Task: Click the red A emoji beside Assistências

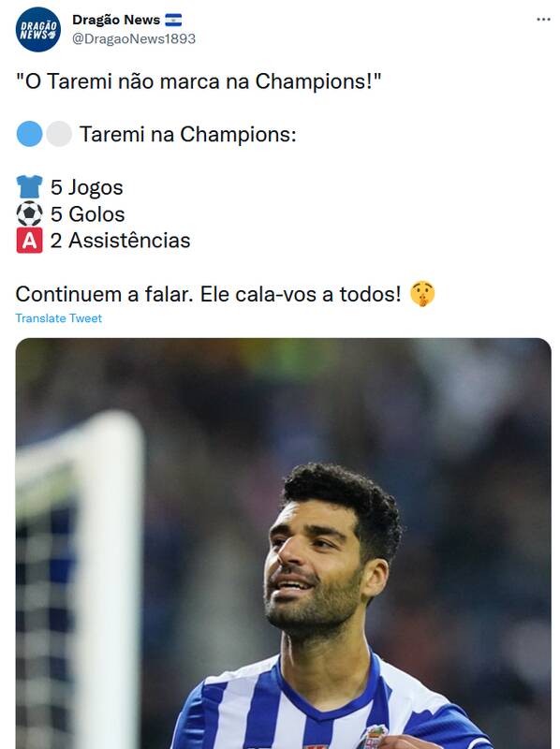Action: point(30,240)
